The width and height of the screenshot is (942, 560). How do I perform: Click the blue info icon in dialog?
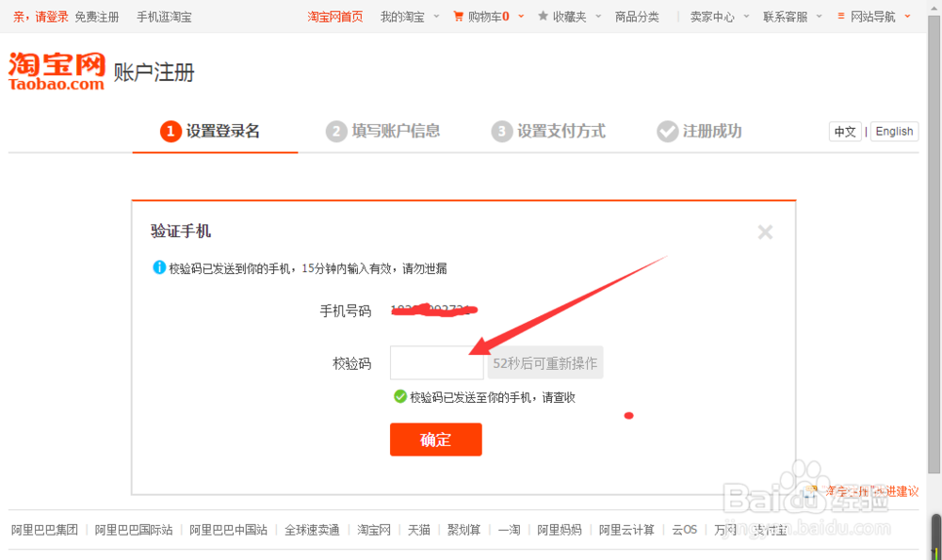(x=159, y=267)
